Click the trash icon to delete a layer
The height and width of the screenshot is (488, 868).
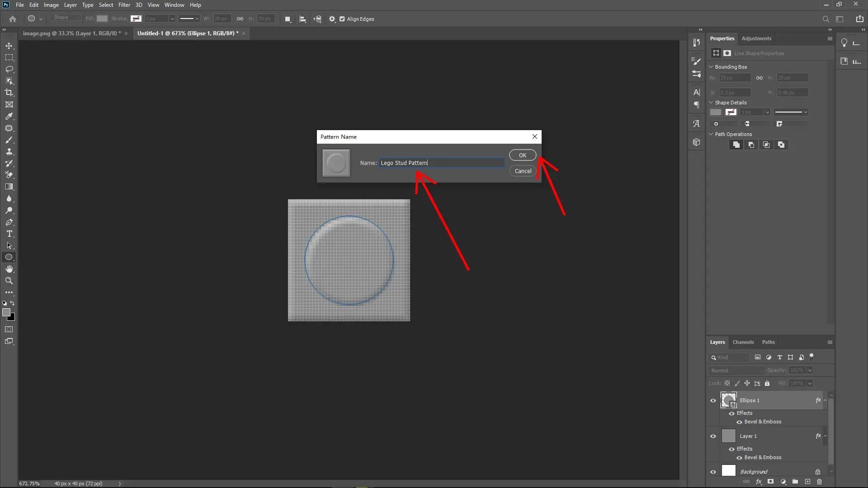click(x=820, y=482)
